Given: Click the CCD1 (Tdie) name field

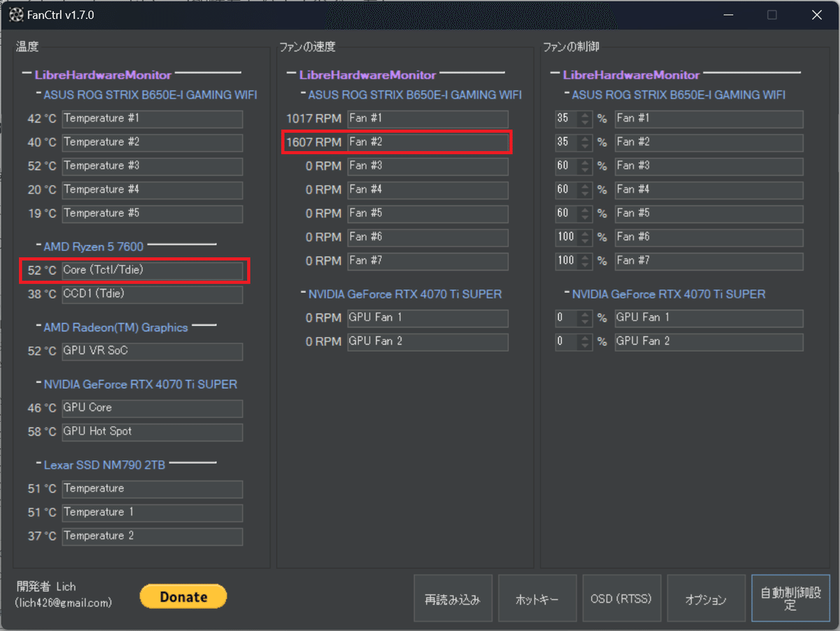Looking at the screenshot, I should 153,294.
